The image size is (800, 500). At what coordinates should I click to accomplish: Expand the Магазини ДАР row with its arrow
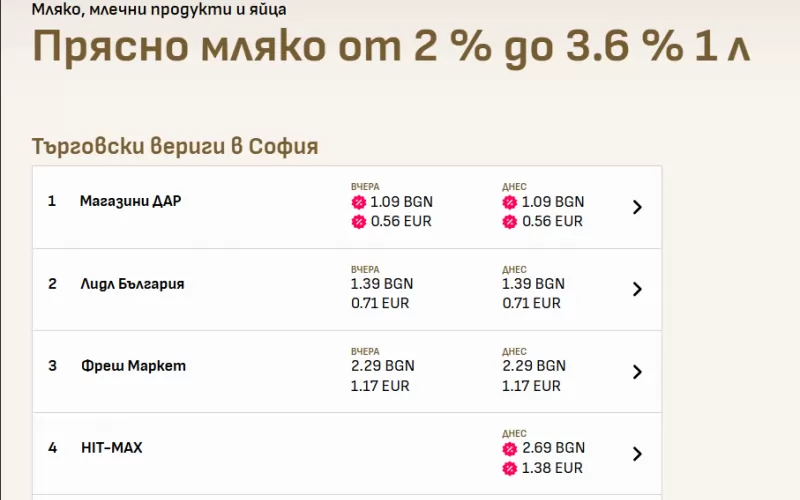tap(637, 208)
